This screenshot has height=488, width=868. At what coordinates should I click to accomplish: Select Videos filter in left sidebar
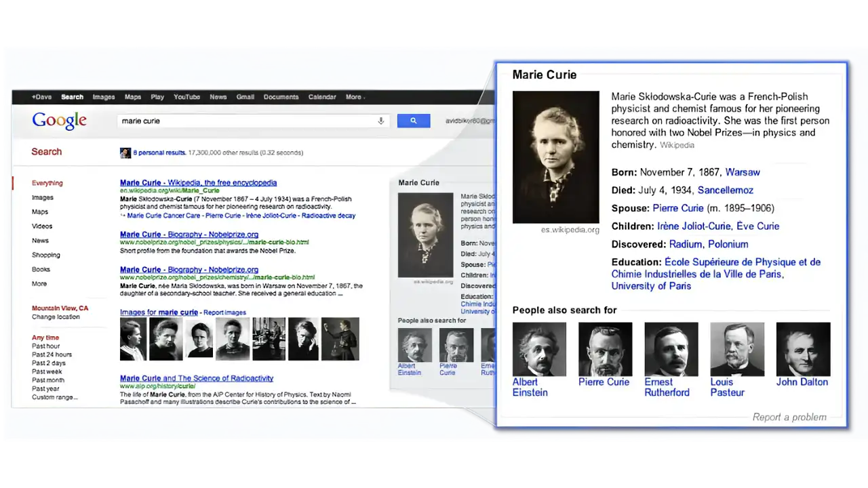point(42,226)
